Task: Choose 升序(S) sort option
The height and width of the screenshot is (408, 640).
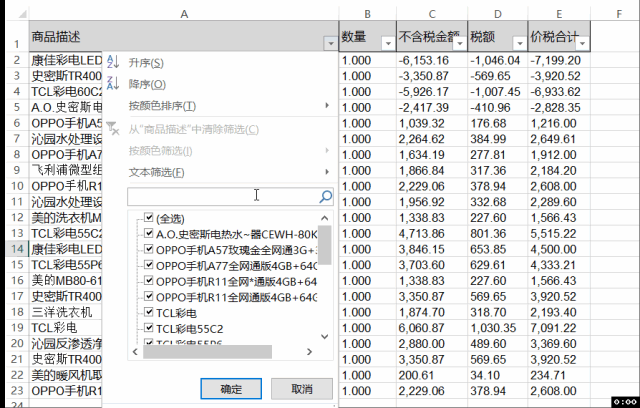Action: 146,63
